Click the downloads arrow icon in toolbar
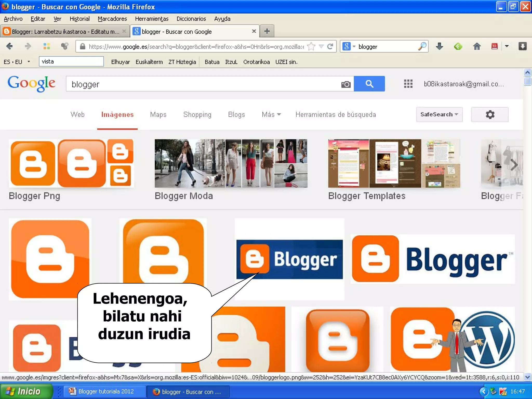The height and width of the screenshot is (399, 532). 439,46
